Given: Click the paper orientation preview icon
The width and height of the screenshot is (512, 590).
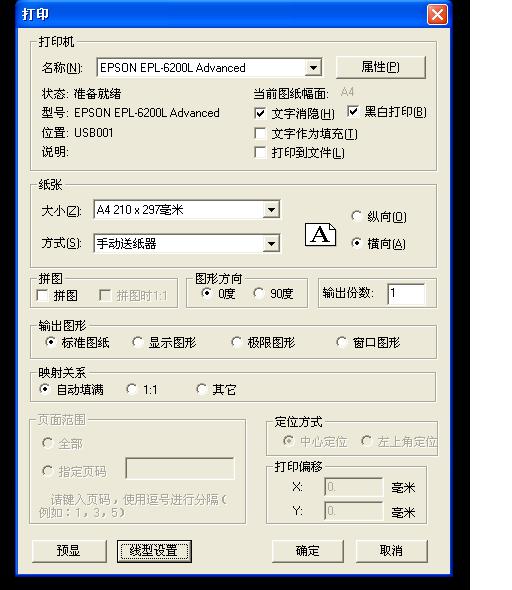Looking at the screenshot, I should [x=320, y=234].
